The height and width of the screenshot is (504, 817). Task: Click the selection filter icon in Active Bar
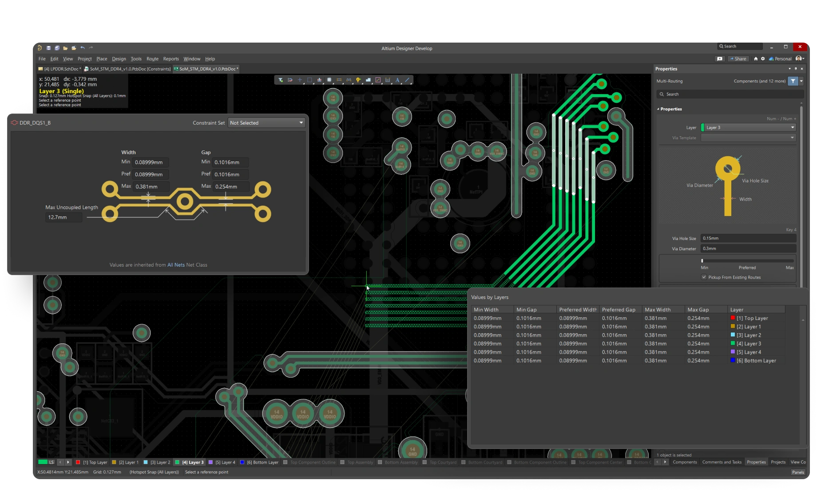[281, 80]
